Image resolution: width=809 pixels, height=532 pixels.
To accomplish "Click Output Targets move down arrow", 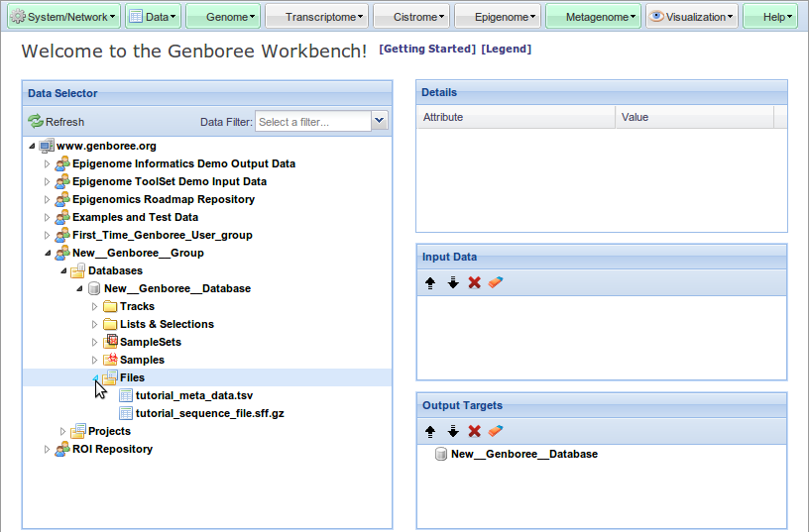I will [452, 432].
